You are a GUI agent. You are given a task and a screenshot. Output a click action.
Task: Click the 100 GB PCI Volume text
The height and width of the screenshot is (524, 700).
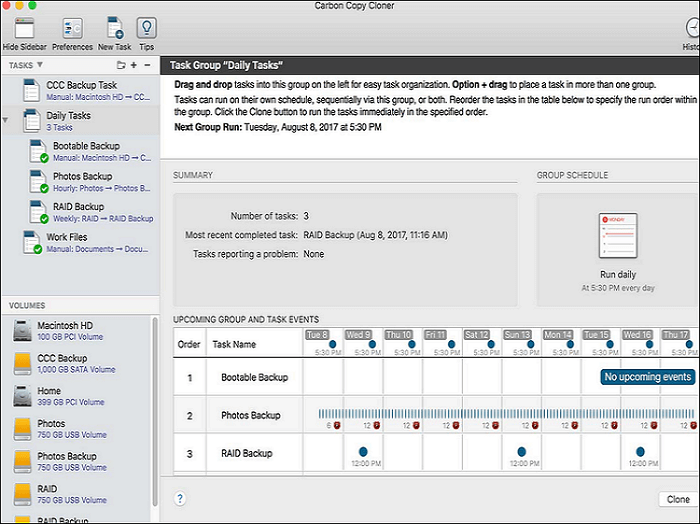[x=70, y=337]
